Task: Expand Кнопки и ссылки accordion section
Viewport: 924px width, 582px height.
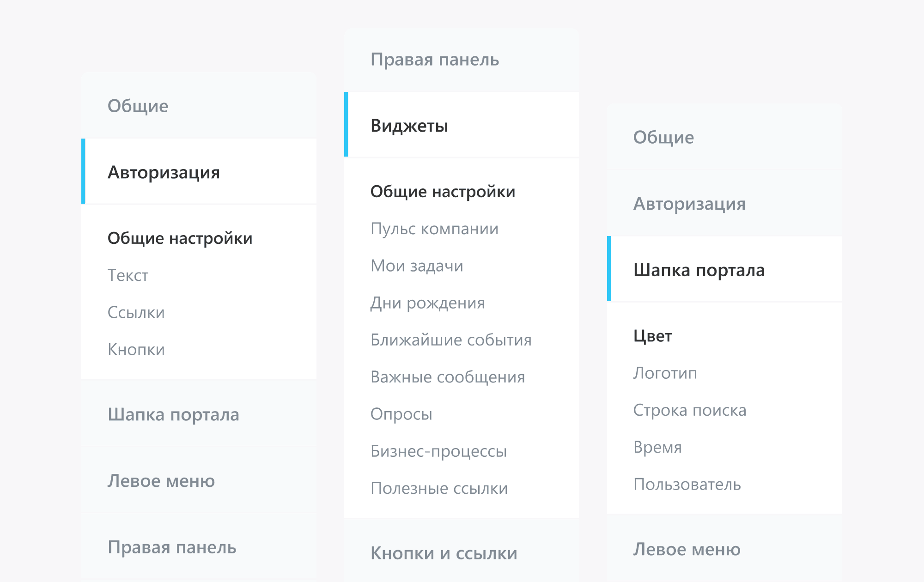Action: (x=444, y=553)
